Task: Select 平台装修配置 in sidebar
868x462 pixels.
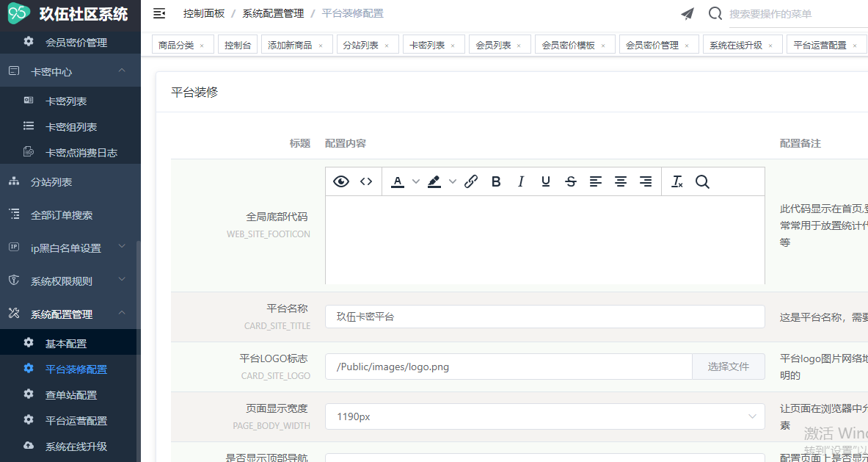Action: point(70,369)
